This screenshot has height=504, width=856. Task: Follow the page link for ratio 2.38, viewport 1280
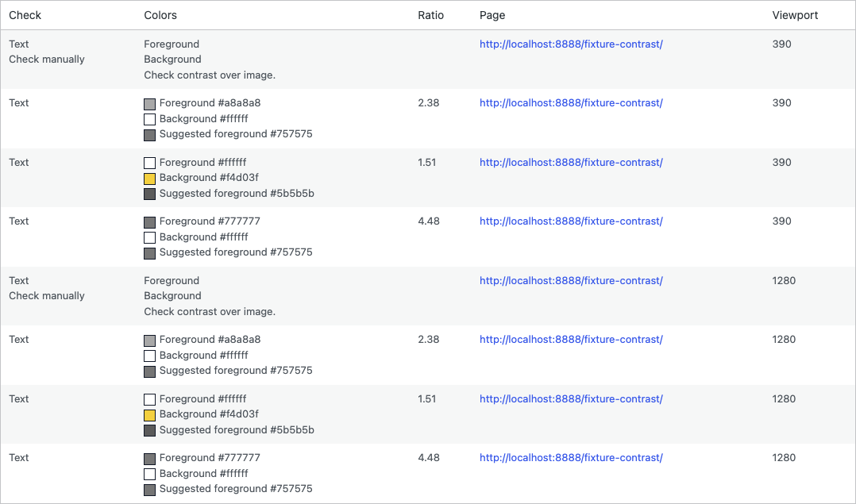tap(571, 340)
